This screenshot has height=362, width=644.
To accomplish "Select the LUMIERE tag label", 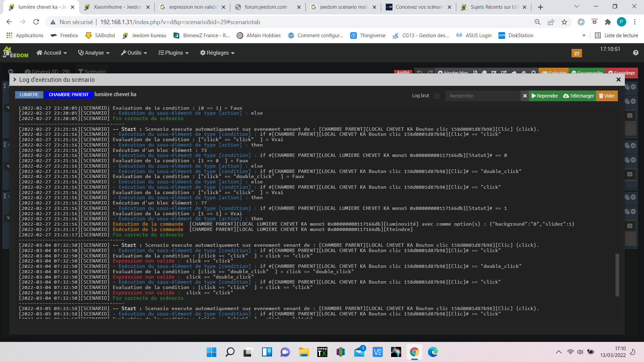I will tap(29, 95).
